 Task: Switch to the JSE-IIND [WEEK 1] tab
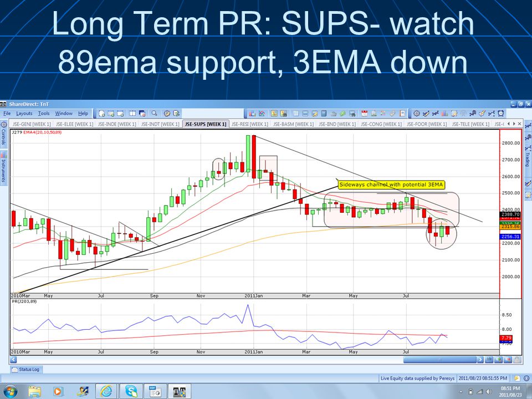[x=337, y=124]
